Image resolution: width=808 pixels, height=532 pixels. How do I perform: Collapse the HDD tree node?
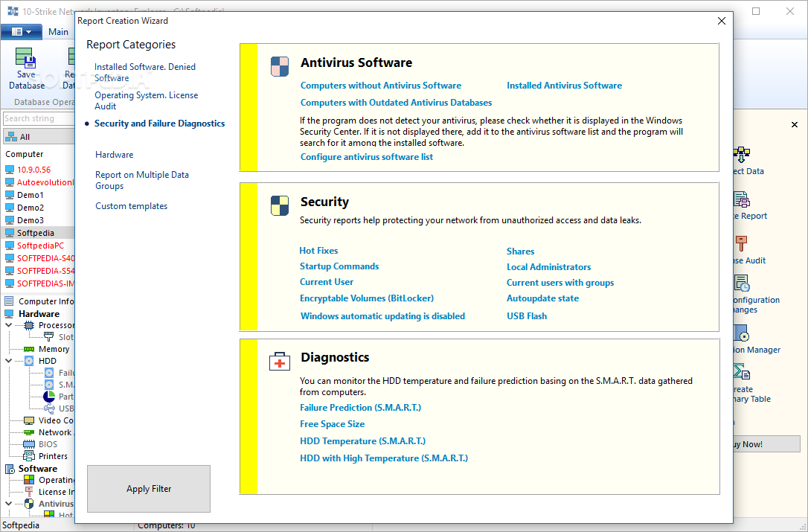pos(9,361)
